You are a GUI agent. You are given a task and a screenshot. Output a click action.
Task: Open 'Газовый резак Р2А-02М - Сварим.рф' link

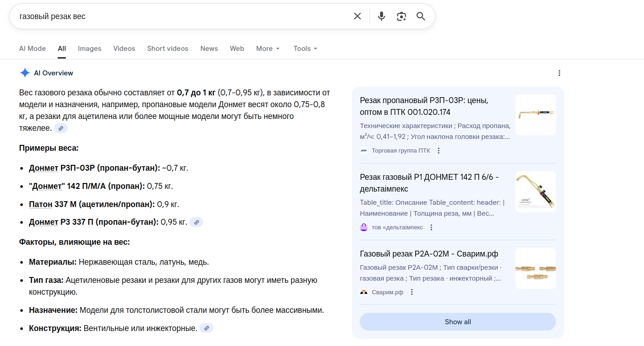point(429,253)
